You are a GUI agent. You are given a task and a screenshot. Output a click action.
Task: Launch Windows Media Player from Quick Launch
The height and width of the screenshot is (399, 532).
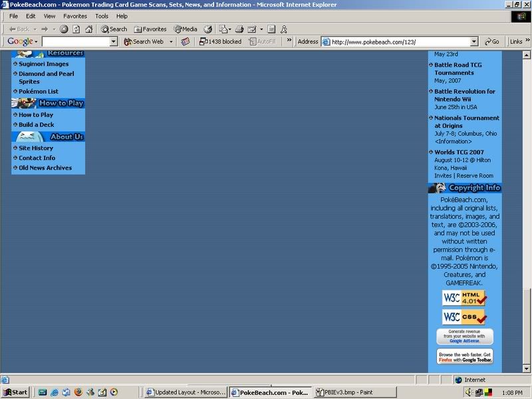coord(114,392)
